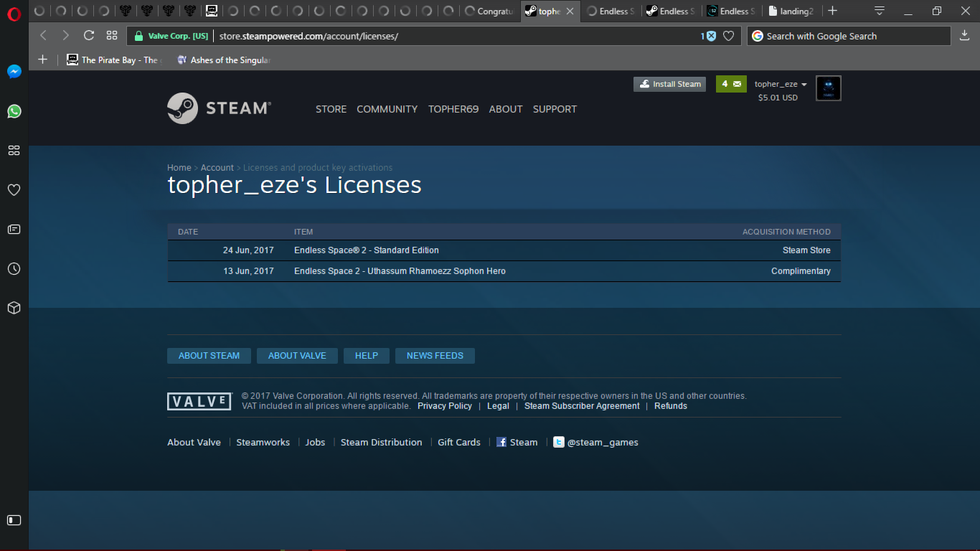Open the Privacy Policy link
This screenshot has height=551, width=980.
[x=445, y=406]
